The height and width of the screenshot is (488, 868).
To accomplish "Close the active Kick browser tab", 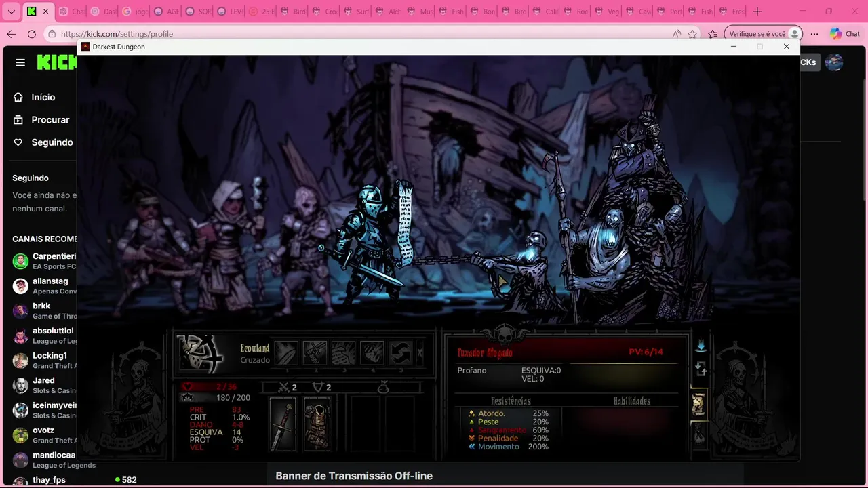I will click(x=47, y=12).
